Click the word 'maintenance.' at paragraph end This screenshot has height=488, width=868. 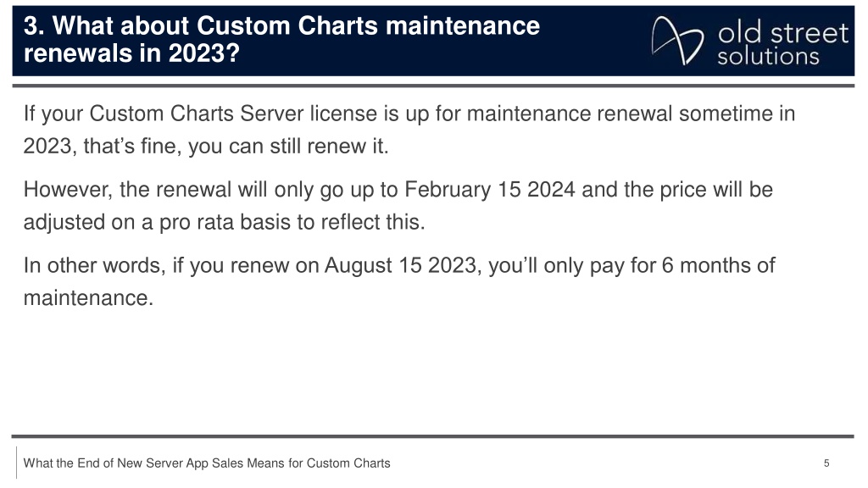(x=88, y=297)
